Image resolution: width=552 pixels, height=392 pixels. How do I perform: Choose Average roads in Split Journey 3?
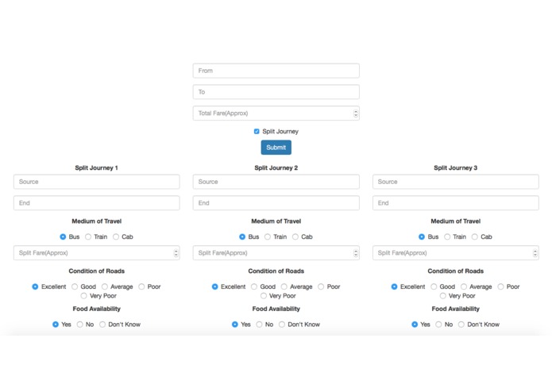coord(464,287)
